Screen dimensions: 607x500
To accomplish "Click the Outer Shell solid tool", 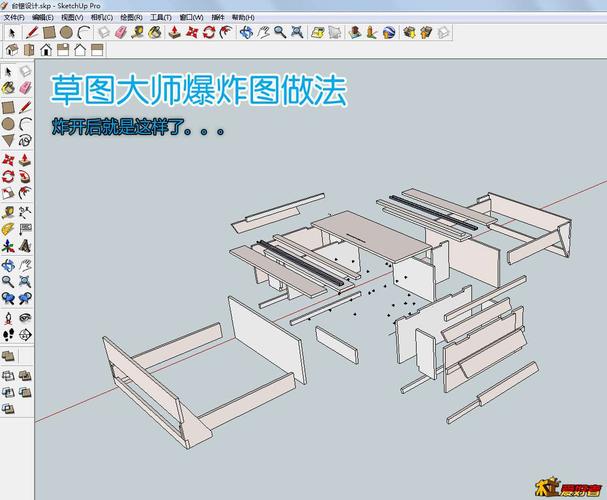I will click(x=8, y=356).
